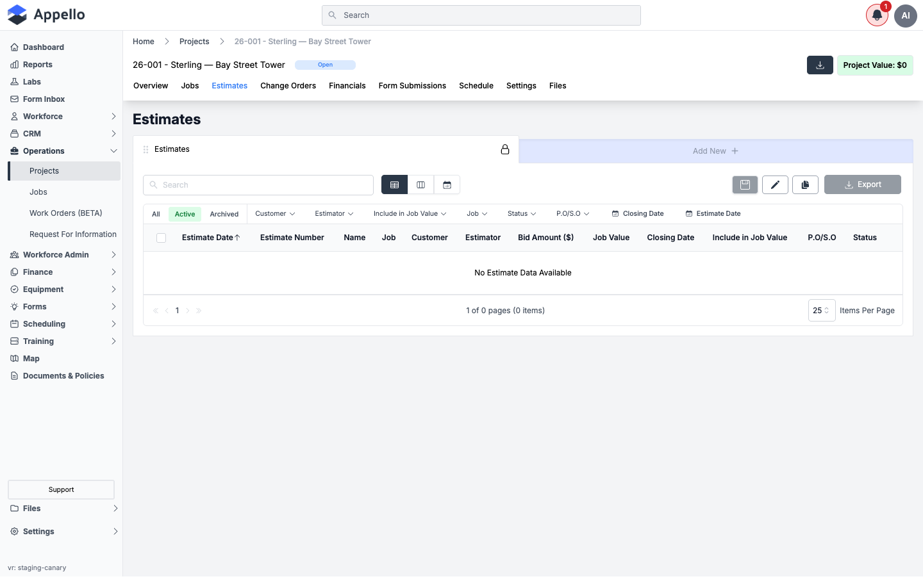This screenshot has height=588, width=923.
Task: Open the Schedule tab
Action: coord(476,86)
